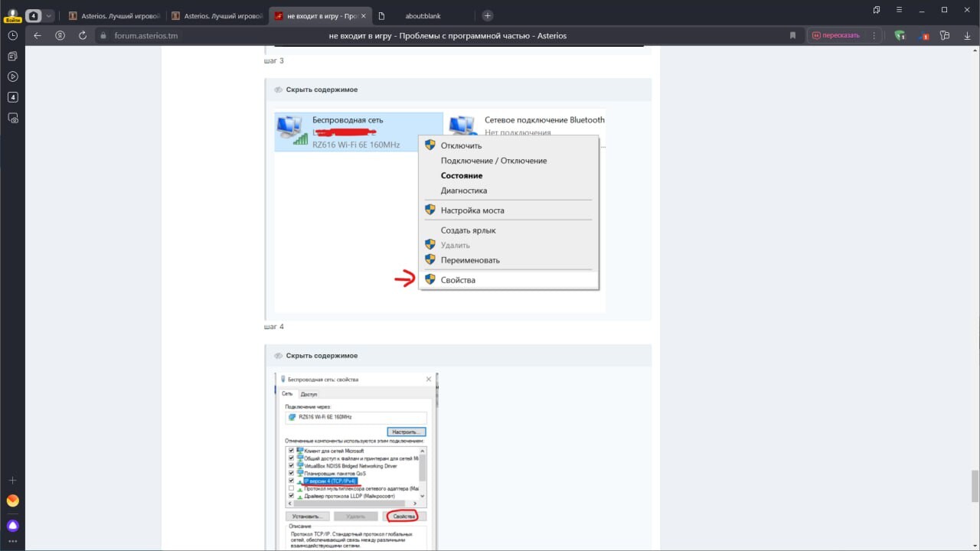Open the Yandex home button

pyautogui.click(x=60, y=35)
